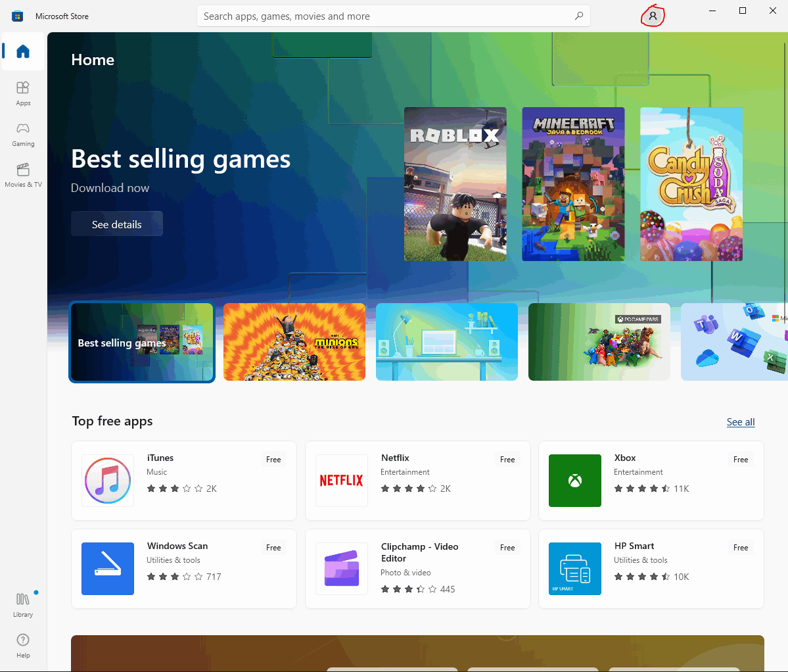This screenshot has width=788, height=672.
Task: Open See all top free apps
Action: tap(740, 422)
